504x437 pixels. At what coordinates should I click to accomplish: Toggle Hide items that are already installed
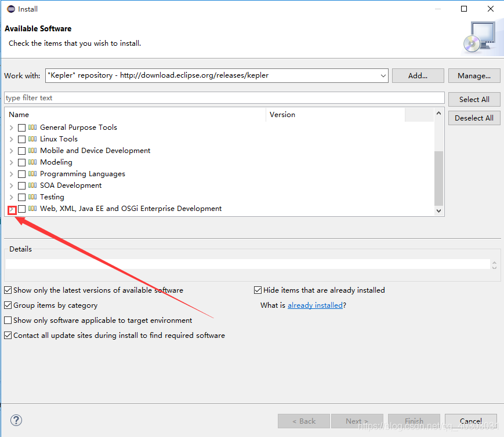pos(258,290)
